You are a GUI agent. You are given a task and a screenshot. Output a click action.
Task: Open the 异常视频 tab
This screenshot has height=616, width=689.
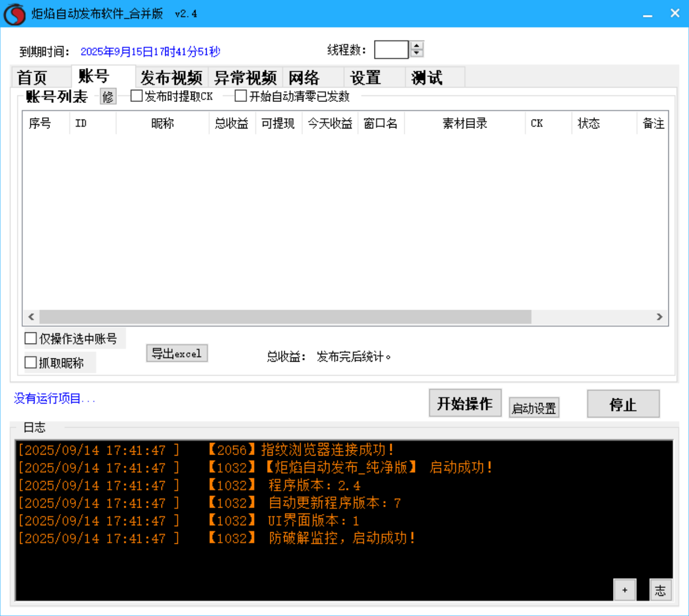tap(245, 78)
